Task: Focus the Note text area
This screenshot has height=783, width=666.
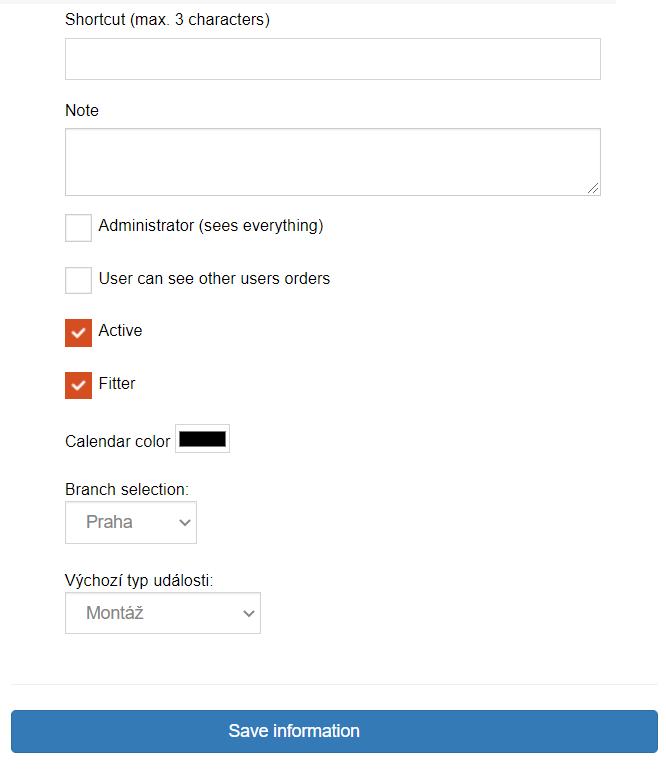Action: (x=333, y=162)
